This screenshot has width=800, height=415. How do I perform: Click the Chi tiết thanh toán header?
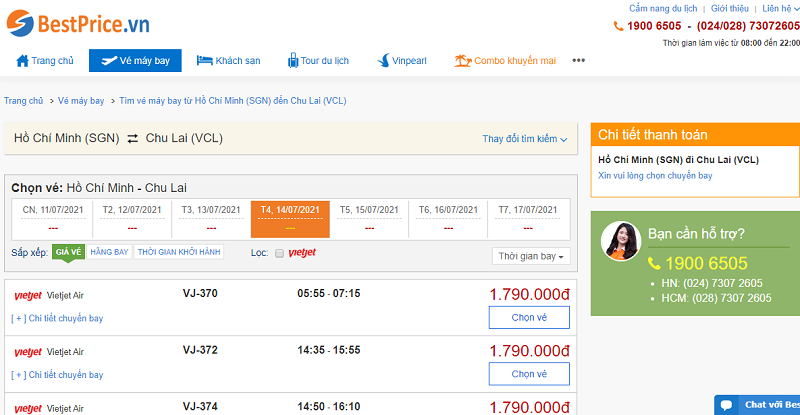pos(695,135)
